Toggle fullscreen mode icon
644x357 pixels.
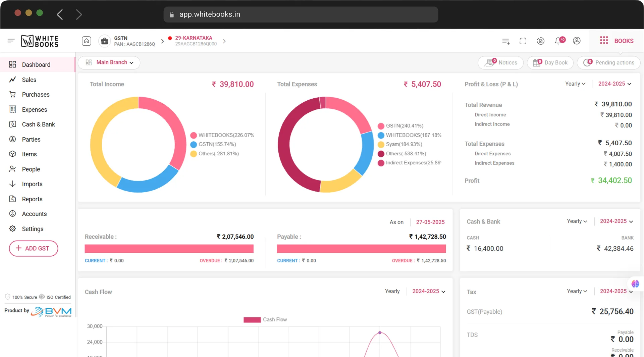click(x=523, y=41)
